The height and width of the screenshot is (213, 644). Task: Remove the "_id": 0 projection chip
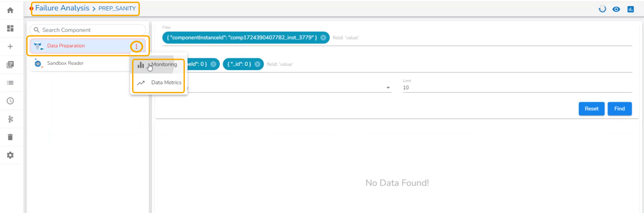(257, 64)
